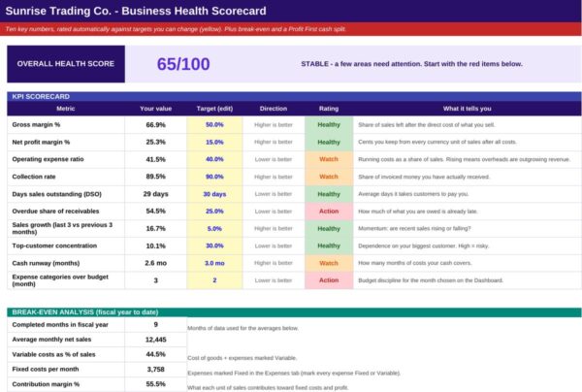Edit Net profit margin target 15.0%
The width and height of the screenshot is (582, 392).
[214, 143]
